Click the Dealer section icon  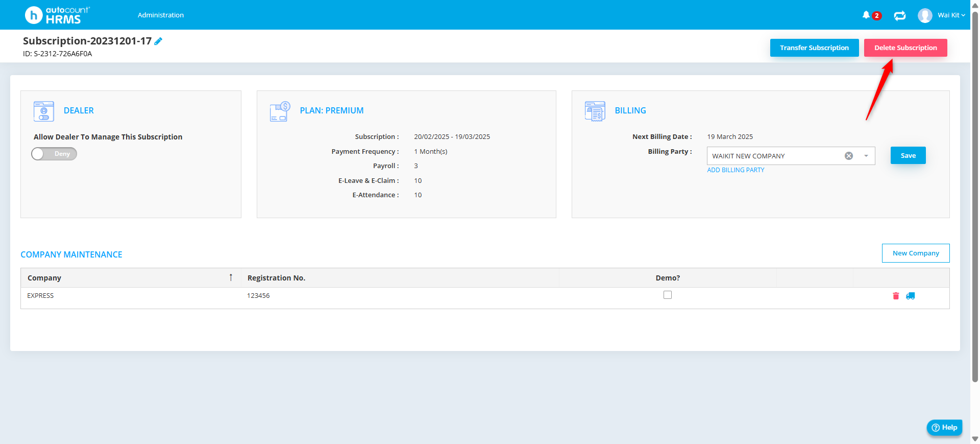click(44, 111)
